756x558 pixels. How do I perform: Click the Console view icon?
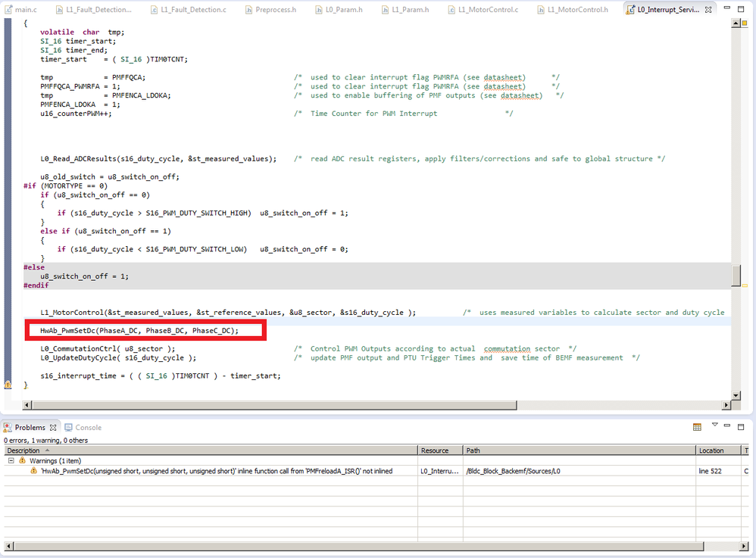click(68, 428)
